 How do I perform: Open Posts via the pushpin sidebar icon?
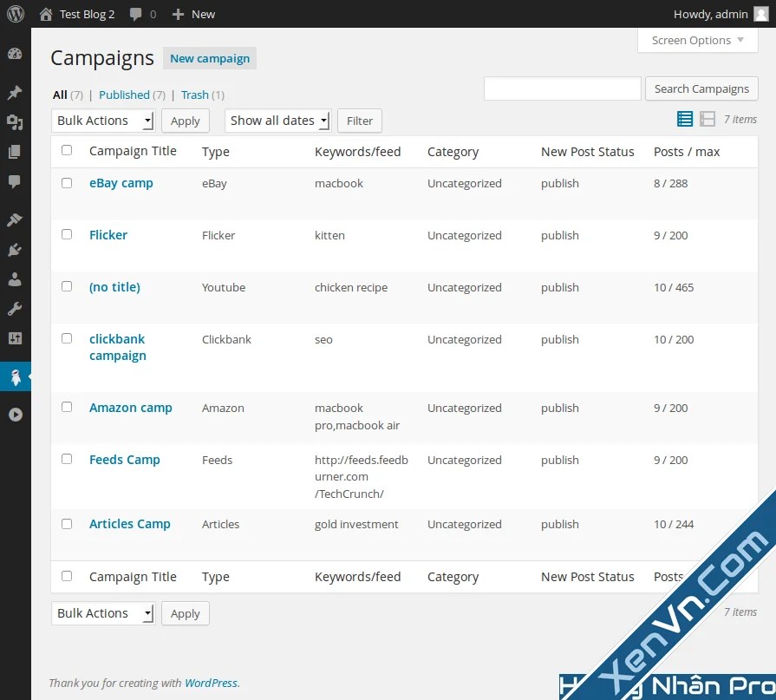point(15,93)
